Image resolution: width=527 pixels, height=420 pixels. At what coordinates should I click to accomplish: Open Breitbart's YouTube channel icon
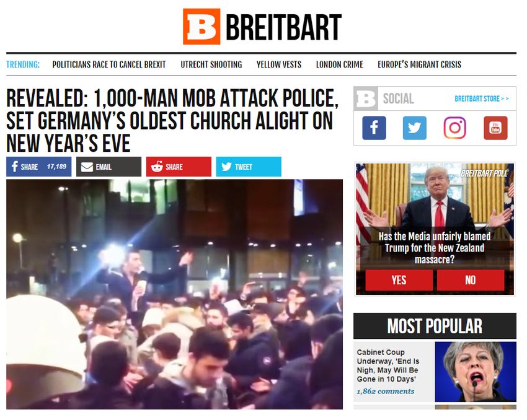tap(495, 128)
